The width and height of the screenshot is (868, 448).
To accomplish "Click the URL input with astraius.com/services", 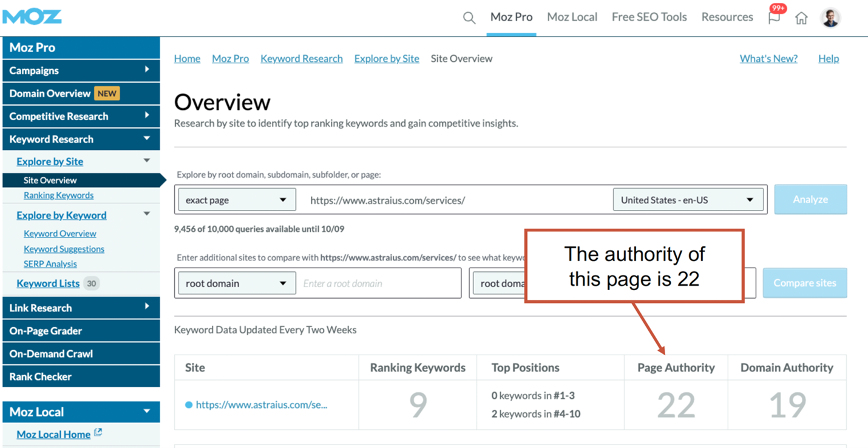I will (x=455, y=200).
